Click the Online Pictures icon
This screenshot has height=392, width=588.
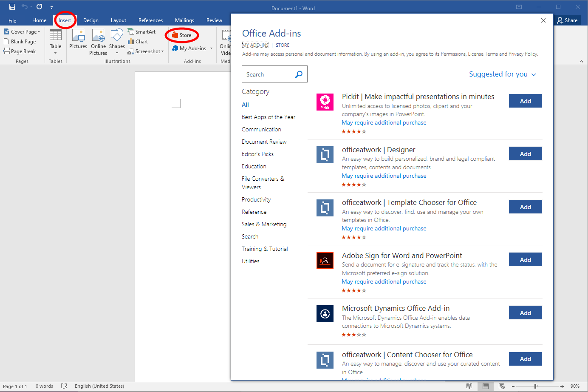pos(99,42)
